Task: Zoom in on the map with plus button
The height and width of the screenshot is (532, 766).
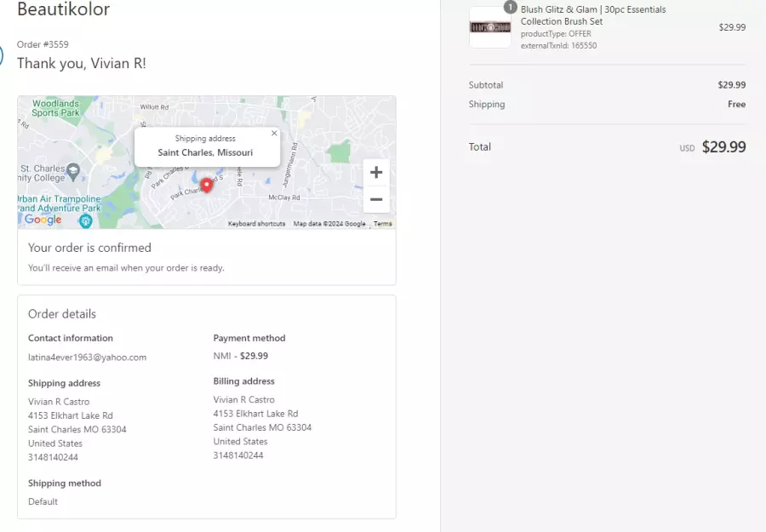Action: 376,173
